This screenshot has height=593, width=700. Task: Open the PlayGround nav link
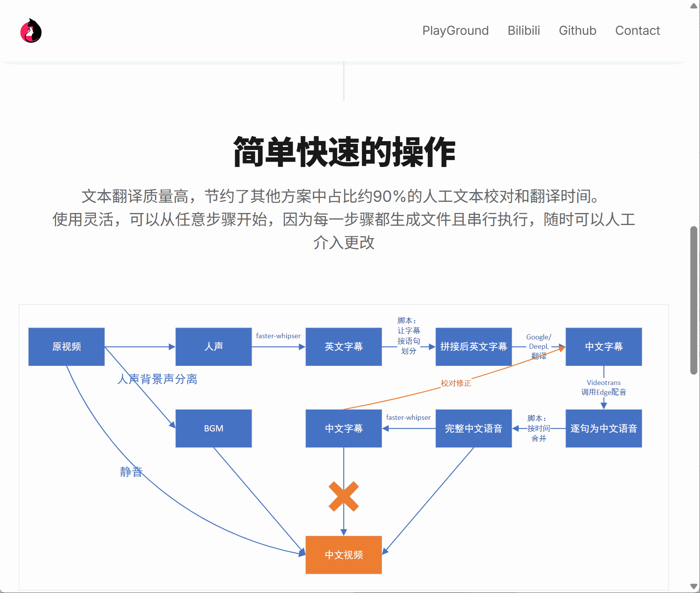pyautogui.click(x=455, y=31)
